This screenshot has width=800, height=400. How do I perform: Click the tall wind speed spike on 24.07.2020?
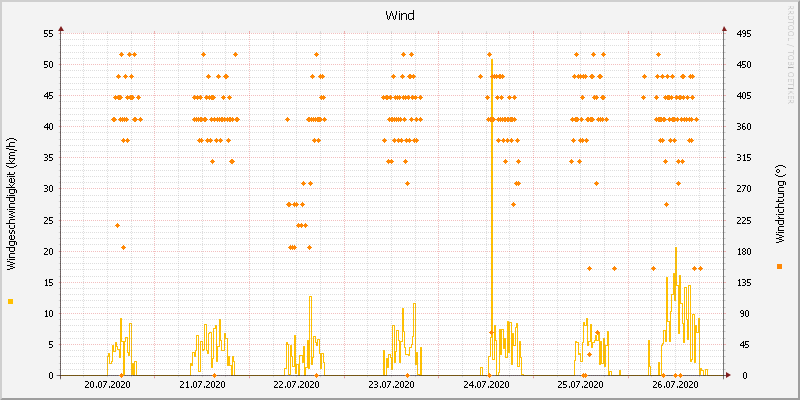[x=492, y=217]
